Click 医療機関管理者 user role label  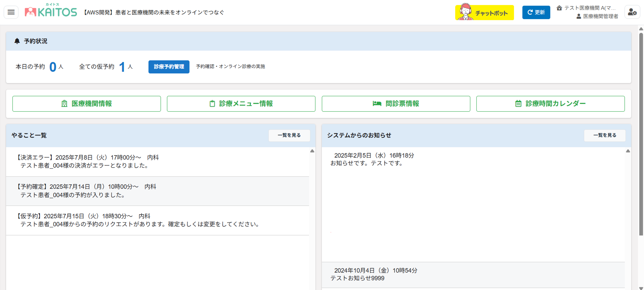[x=600, y=16]
